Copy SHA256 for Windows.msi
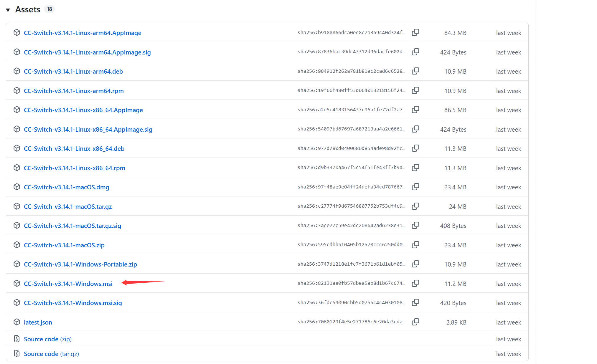 click(415, 283)
